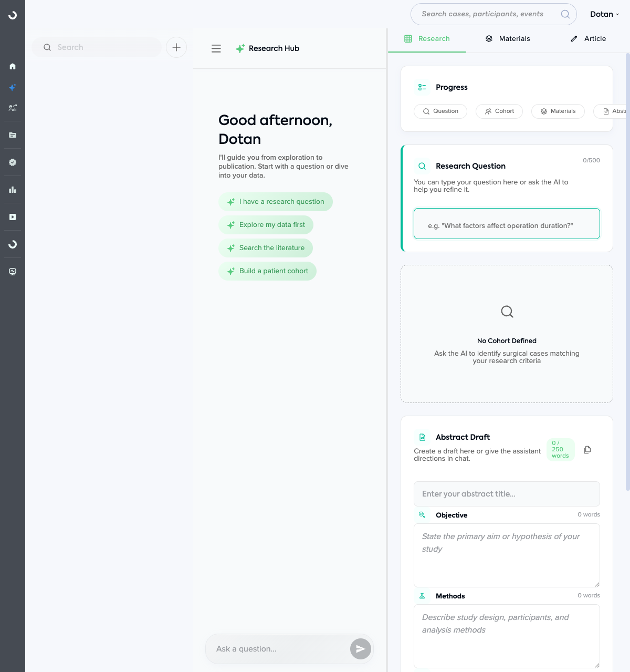
Task: Click the Research Question magnifier icon
Action: click(422, 166)
